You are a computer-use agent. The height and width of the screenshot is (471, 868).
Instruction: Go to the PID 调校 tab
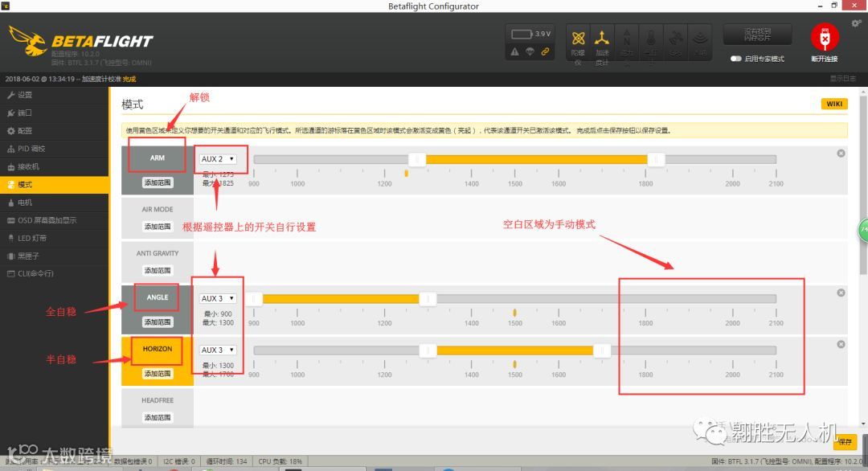pos(55,149)
